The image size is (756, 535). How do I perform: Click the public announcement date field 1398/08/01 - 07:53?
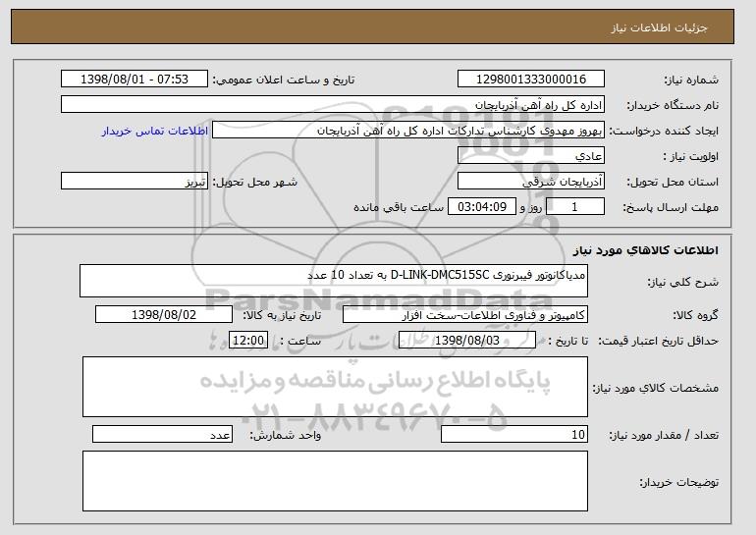135,80
